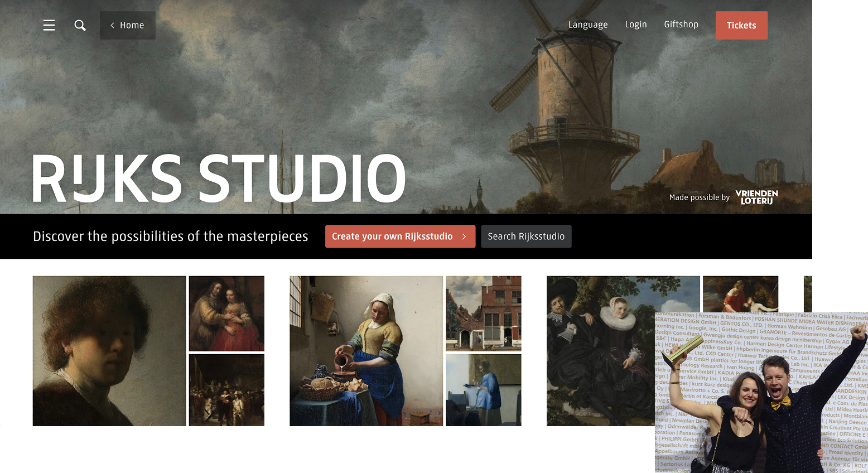Open the Language menu

click(x=588, y=25)
